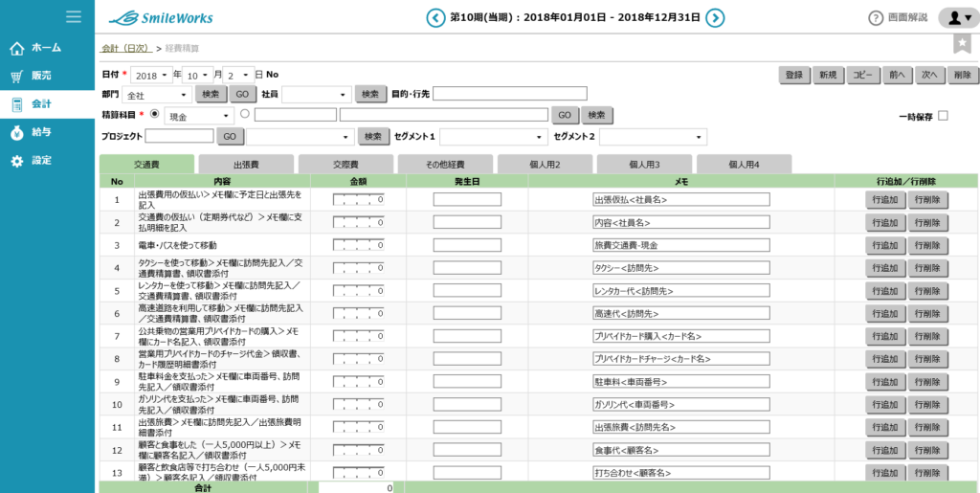Click 電車・バスを使って移動 content text
Image resolution: width=980 pixels, height=493 pixels.
[x=177, y=245]
